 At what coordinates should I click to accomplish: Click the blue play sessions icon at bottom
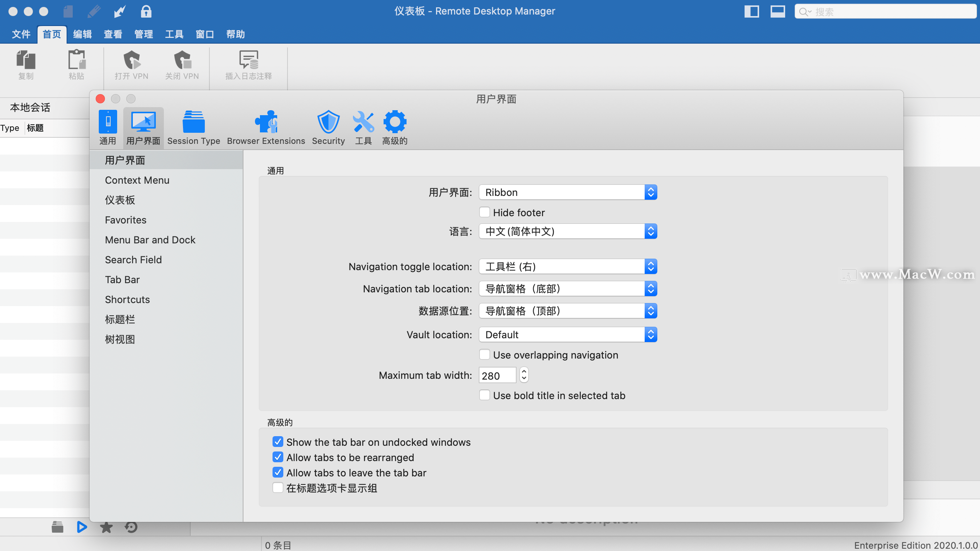82,527
